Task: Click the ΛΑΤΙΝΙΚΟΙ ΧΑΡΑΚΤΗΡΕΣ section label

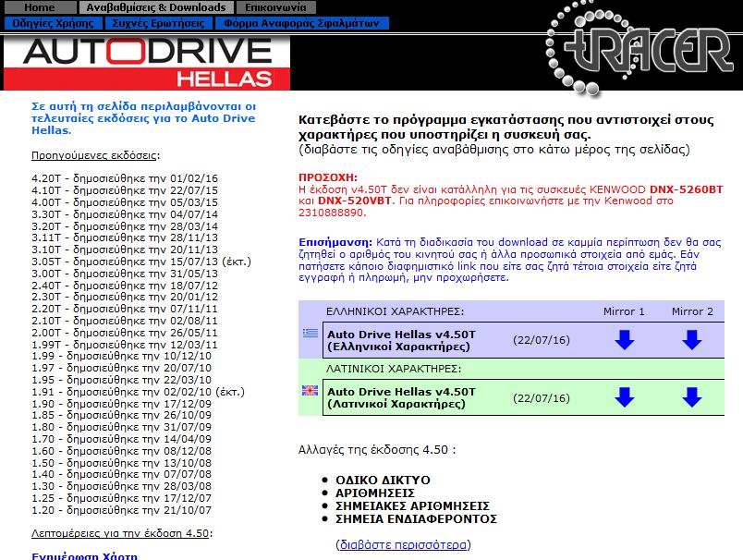Action: (x=394, y=369)
